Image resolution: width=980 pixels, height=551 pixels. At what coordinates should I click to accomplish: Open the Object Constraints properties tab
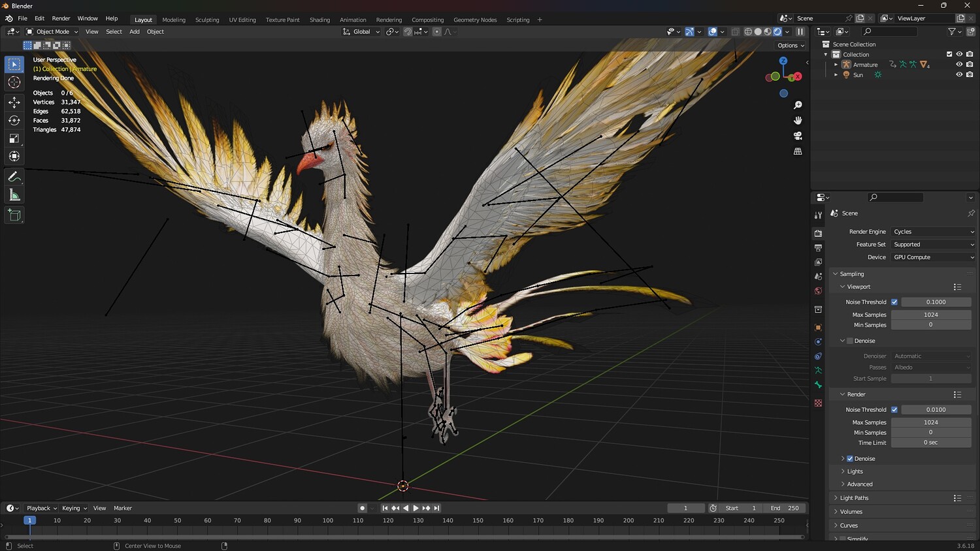coord(818,356)
